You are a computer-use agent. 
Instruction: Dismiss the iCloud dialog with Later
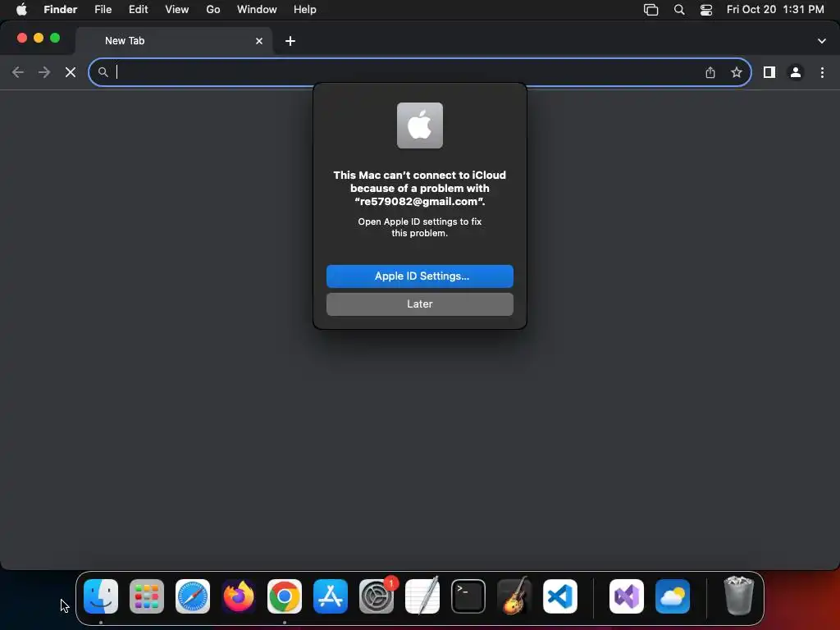(x=419, y=304)
